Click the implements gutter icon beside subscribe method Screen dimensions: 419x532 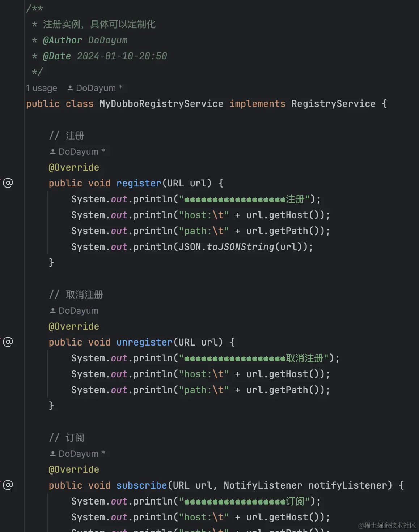[8, 485]
